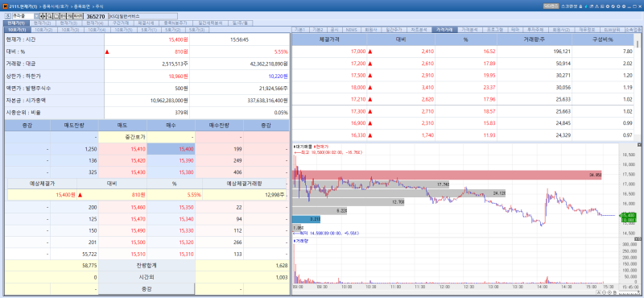Image resolution: width=644 pixels, height=298 pixels.
Task: Open the 공시 tab in right panel
Action: pos(334,30)
